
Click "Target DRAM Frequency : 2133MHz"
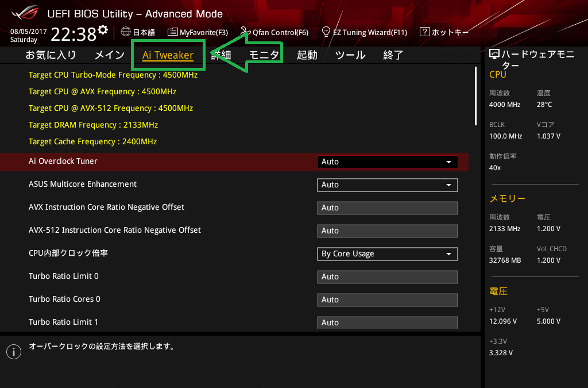[x=93, y=125]
